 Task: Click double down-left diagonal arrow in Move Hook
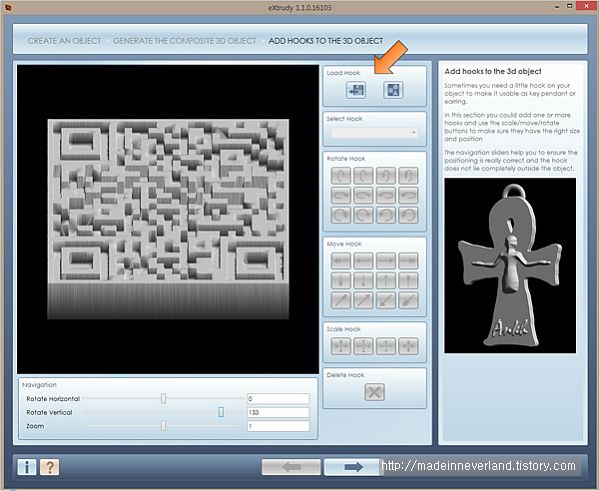pos(408,300)
